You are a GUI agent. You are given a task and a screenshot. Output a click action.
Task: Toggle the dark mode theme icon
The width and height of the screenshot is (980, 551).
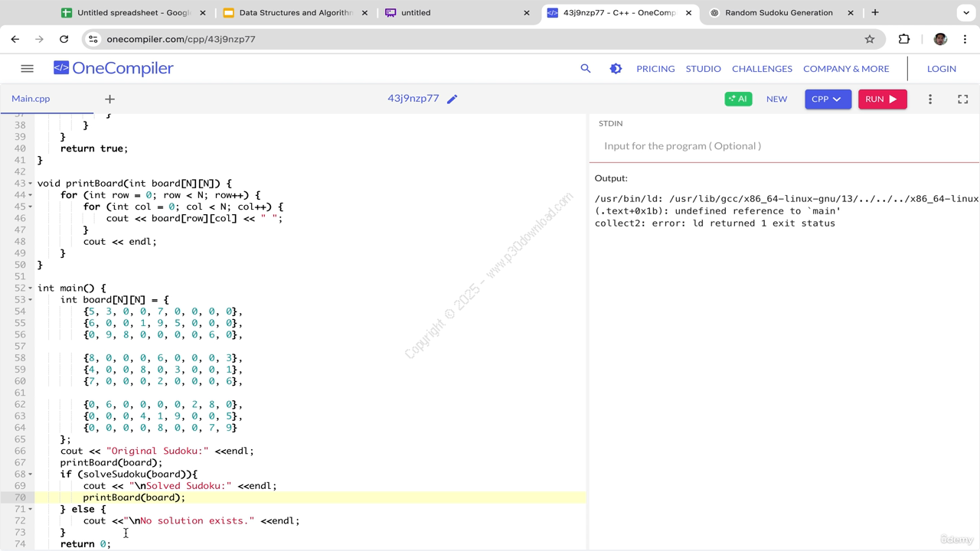tap(616, 68)
